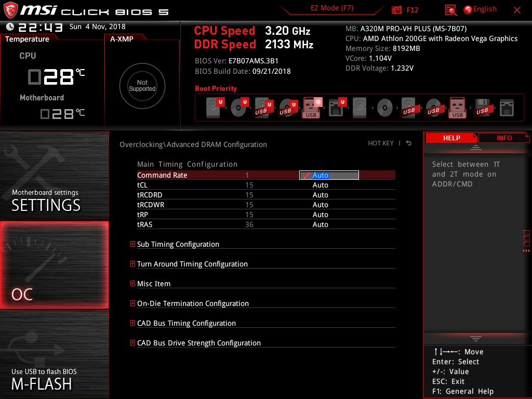The height and width of the screenshot is (399, 532).
Task: Select UEFI USB CD/DVD boot icon
Action: coord(288,108)
